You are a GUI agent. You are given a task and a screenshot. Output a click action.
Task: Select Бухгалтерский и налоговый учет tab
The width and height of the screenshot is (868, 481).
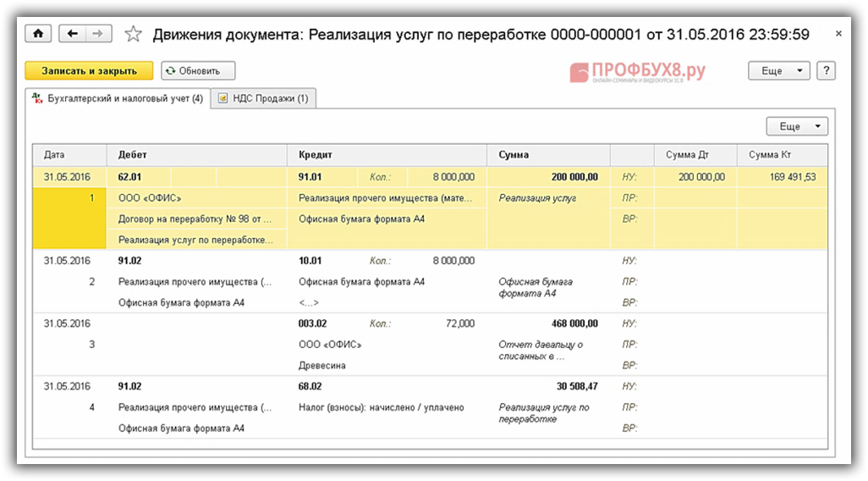click(x=118, y=99)
